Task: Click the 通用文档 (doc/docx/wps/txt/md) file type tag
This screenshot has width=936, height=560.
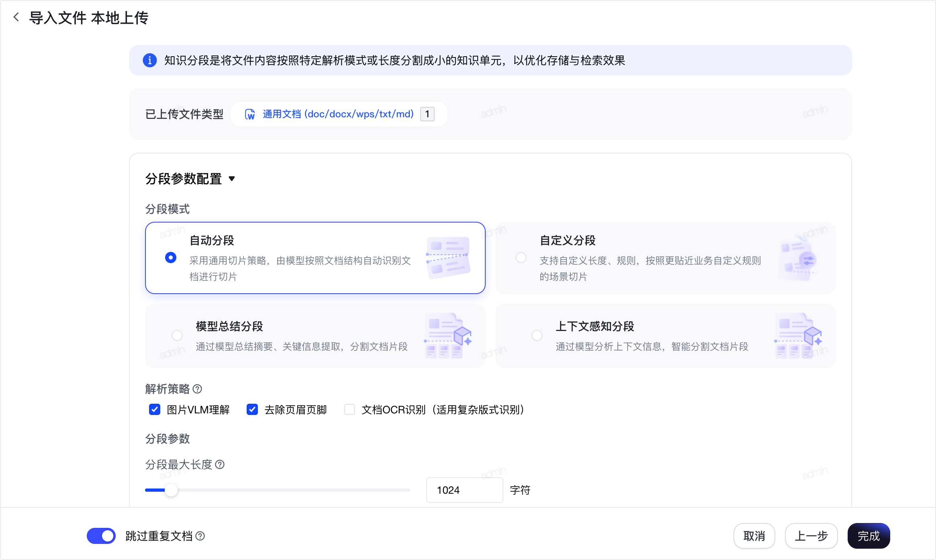Action: click(339, 114)
